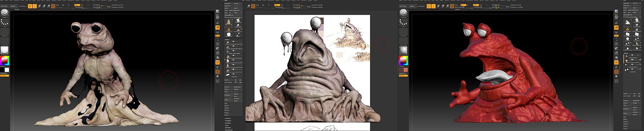
Task: Toggle the orange Draw button in left screenshot
Action: point(35,6)
